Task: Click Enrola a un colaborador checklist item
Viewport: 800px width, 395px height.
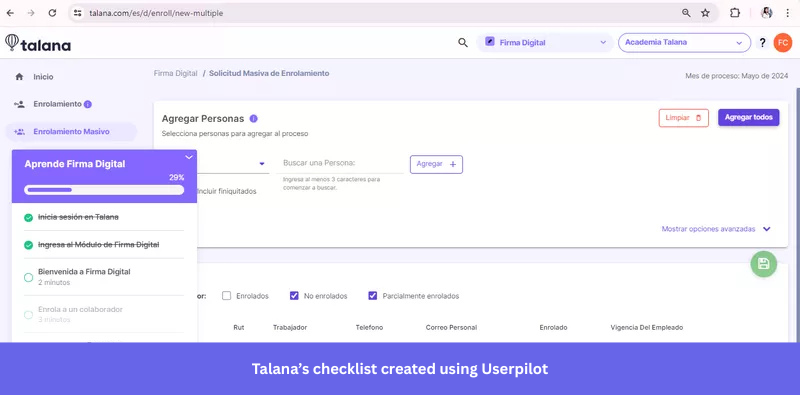Action: click(104, 314)
